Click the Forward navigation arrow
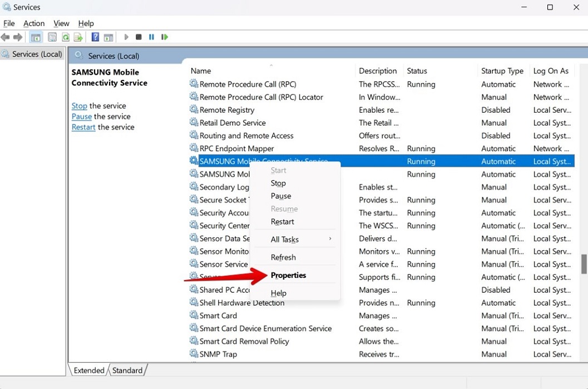The image size is (588, 389). pyautogui.click(x=18, y=37)
